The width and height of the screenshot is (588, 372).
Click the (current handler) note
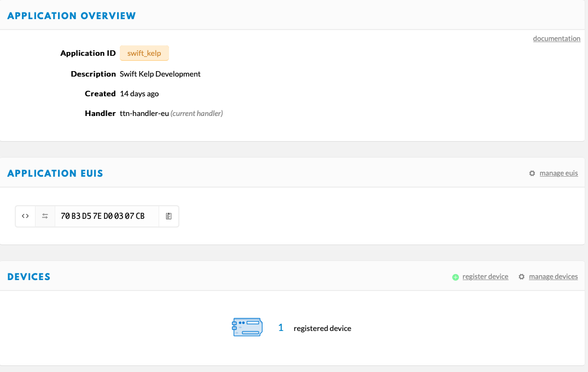(197, 113)
